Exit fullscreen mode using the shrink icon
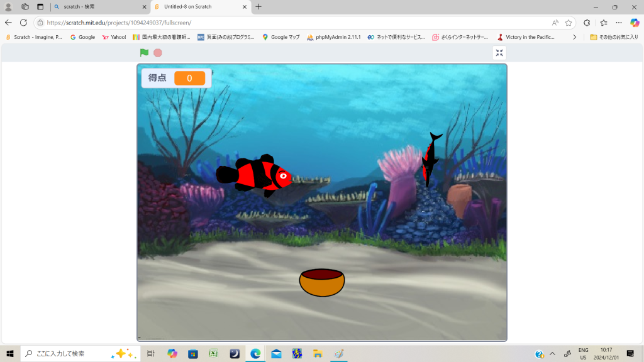 (x=499, y=53)
